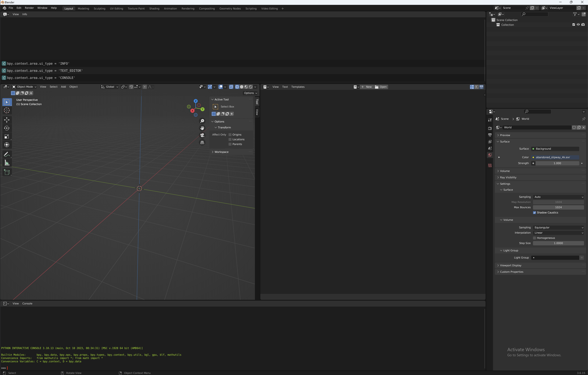Viewport: 588px width, 375px height.
Task: Activate the Scale tool
Action: [x=7, y=136]
